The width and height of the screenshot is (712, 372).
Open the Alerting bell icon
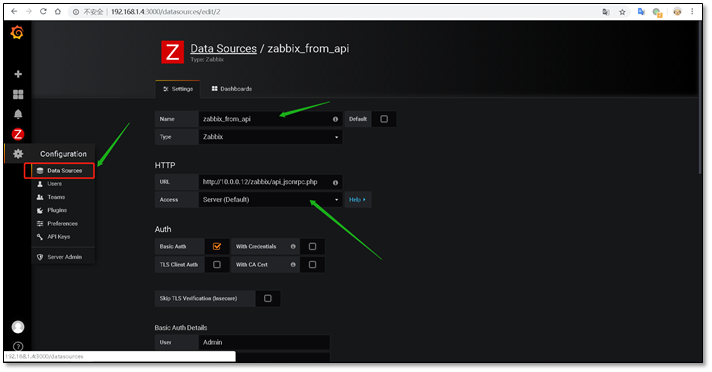18,114
